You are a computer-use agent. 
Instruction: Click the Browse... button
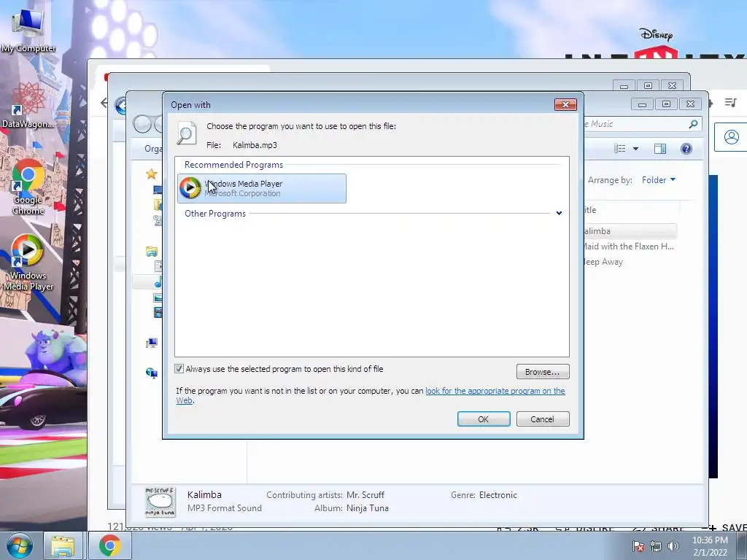[x=543, y=371]
